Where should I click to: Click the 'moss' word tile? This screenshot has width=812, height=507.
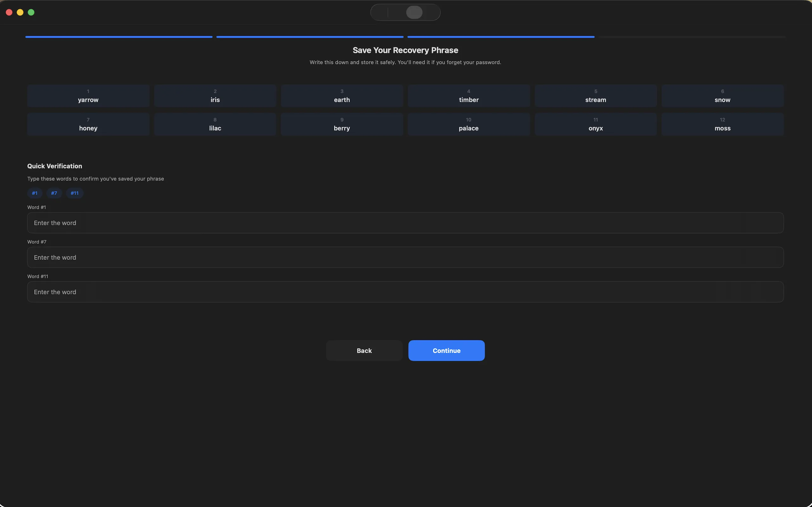point(723,125)
